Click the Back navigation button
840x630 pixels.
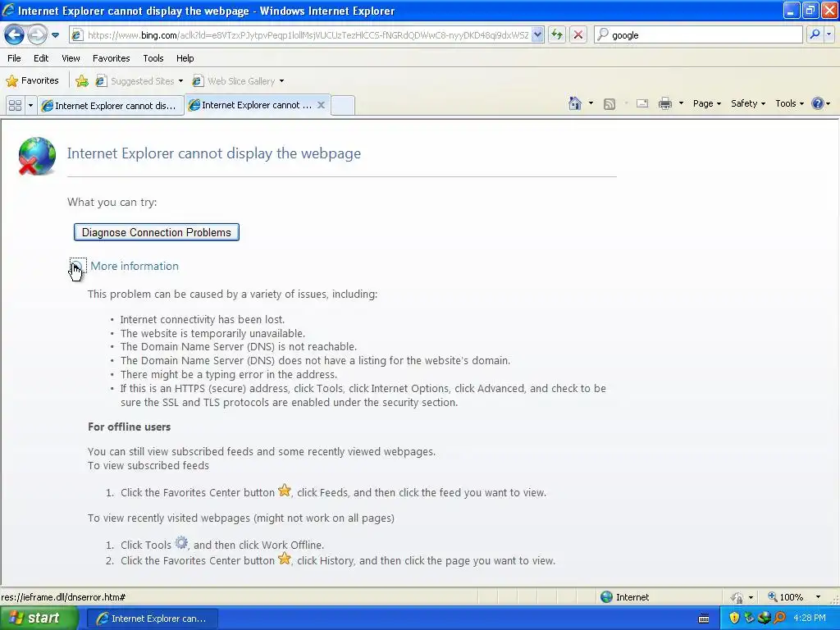[15, 35]
